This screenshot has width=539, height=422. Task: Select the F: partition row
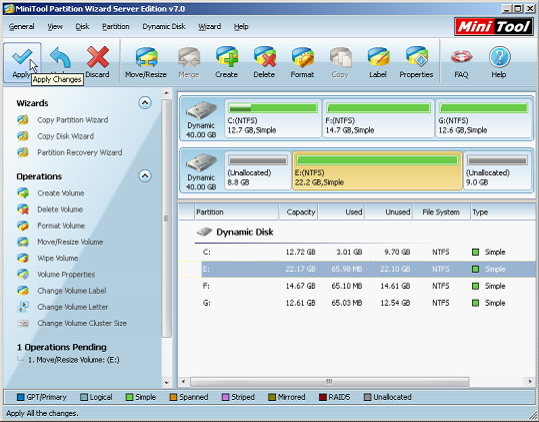(x=357, y=286)
